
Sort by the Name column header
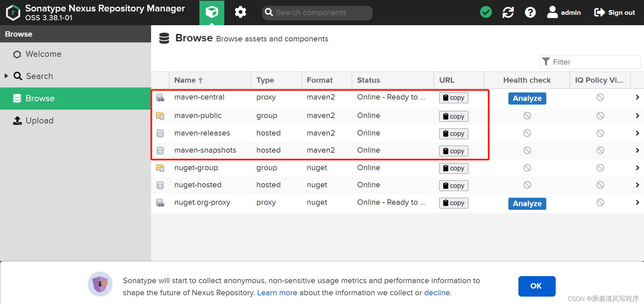click(x=210, y=80)
